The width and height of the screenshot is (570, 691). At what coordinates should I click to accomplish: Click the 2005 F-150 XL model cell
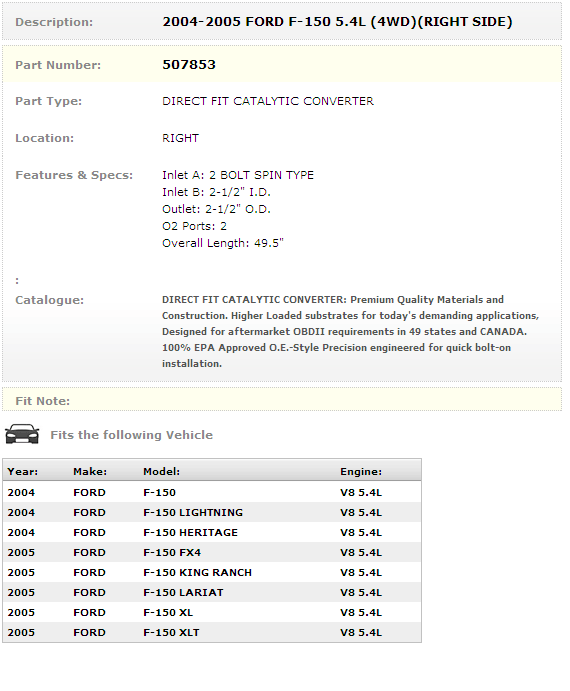coord(168,613)
